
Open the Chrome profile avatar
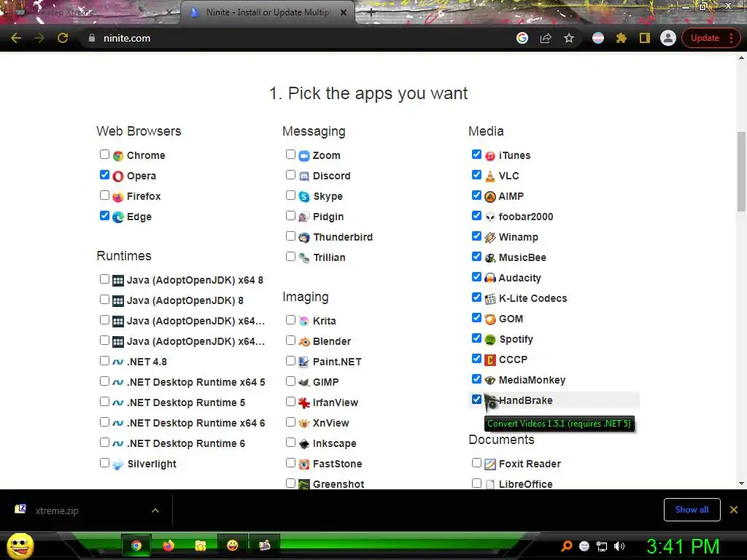(668, 38)
